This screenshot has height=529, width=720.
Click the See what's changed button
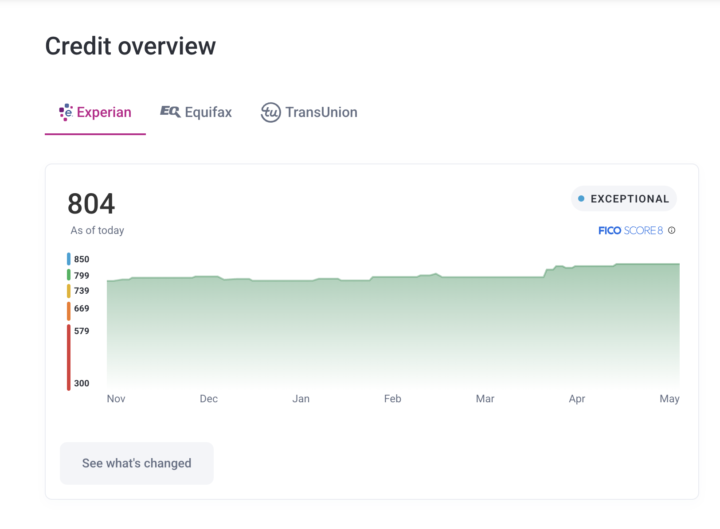137,463
